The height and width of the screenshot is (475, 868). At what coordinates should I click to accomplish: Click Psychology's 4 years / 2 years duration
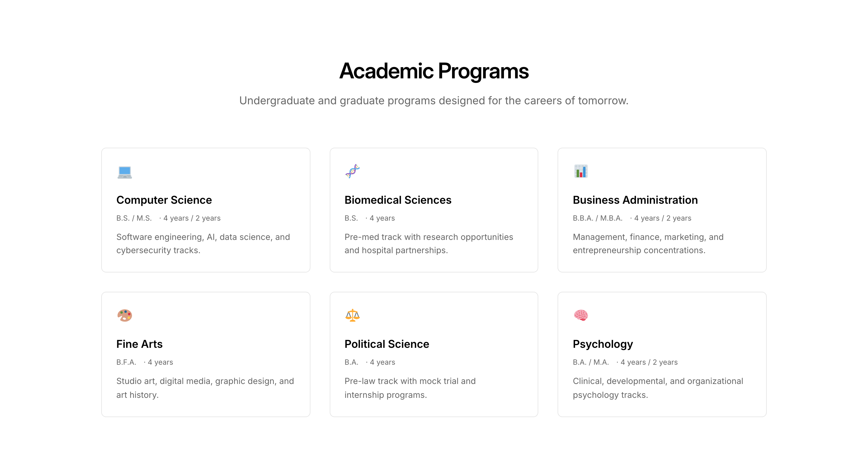coord(649,362)
